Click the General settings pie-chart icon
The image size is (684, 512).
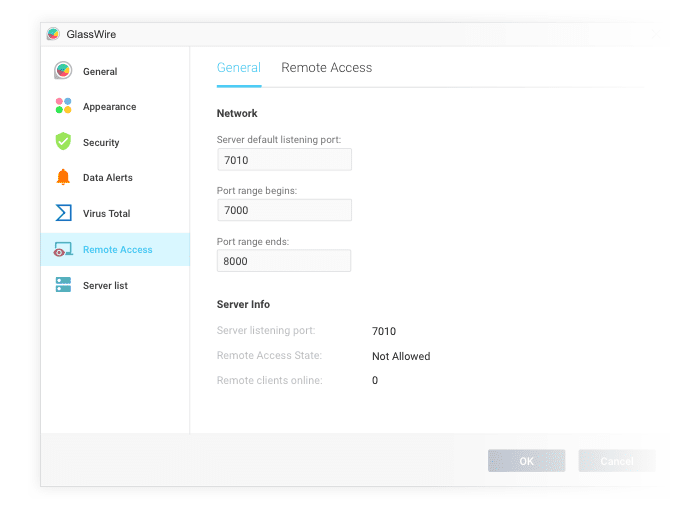(63, 71)
